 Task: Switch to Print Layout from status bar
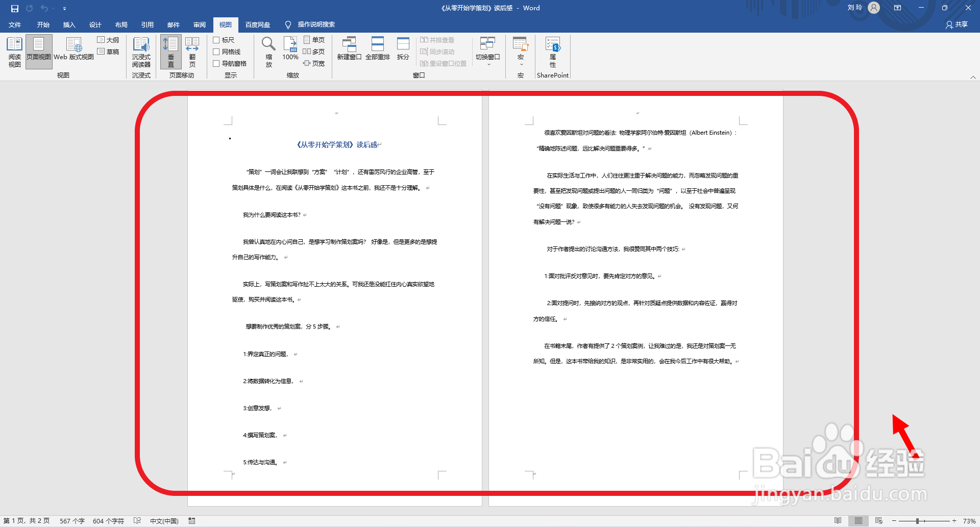coord(859,521)
